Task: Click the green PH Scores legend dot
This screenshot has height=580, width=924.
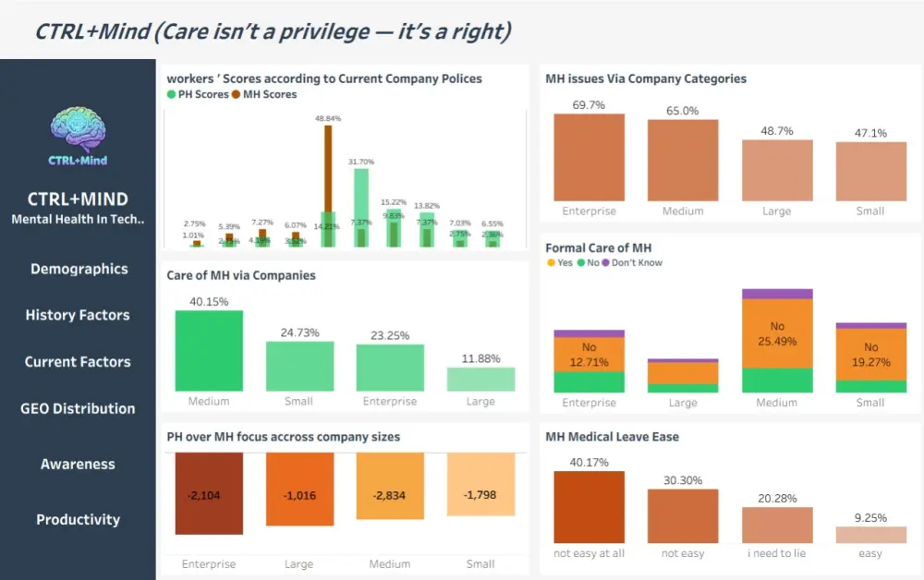Action: 172,94
